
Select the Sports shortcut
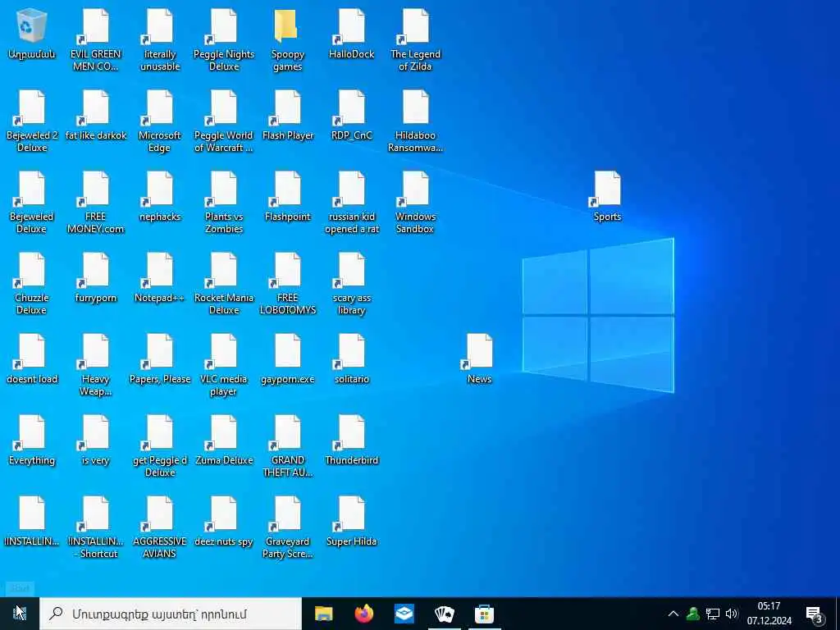pos(607,197)
